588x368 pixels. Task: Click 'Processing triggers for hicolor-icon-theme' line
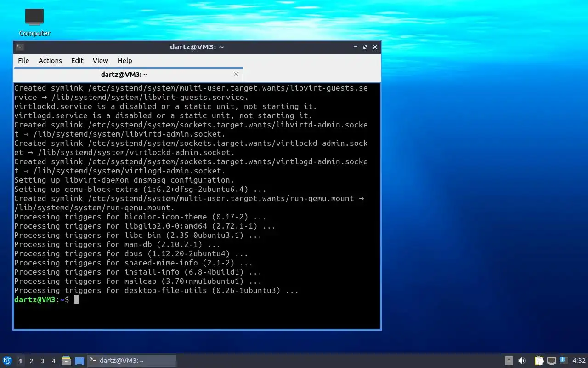[140, 217]
